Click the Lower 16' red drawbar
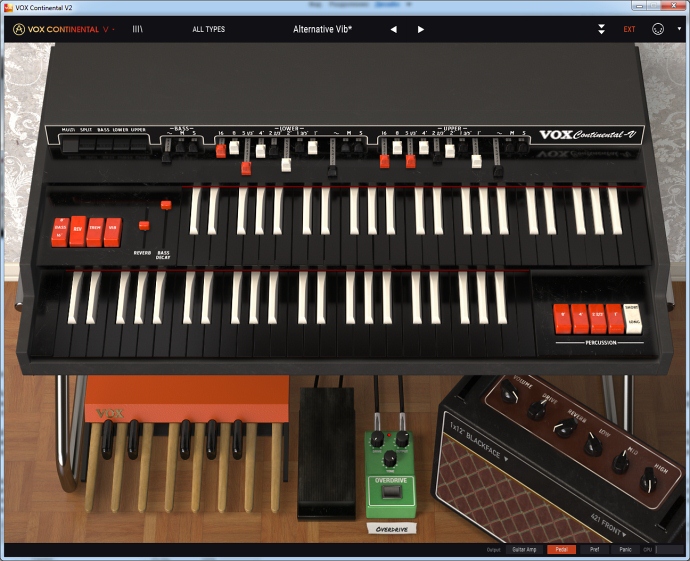The height and width of the screenshot is (561, 690). pos(221,151)
